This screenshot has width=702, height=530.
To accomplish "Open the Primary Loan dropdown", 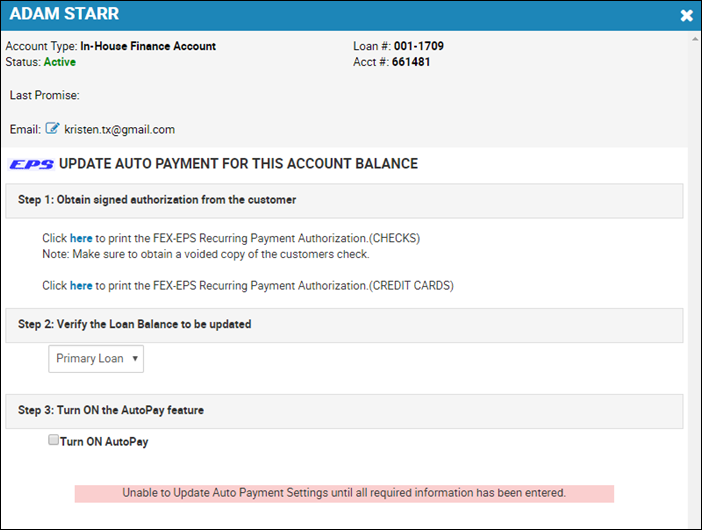I will (x=96, y=359).
